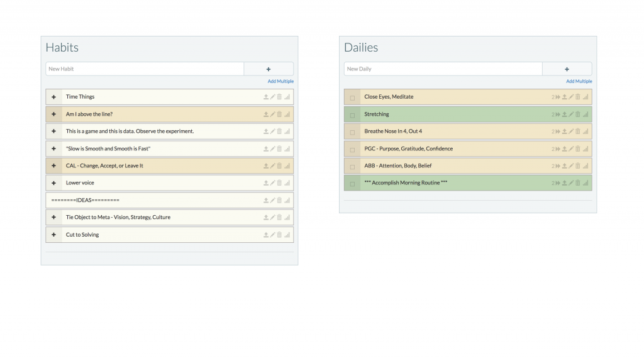Screen dimensions: 644x358
Task: Delete the Breathe Nose In 4 daily
Action: pos(578,131)
